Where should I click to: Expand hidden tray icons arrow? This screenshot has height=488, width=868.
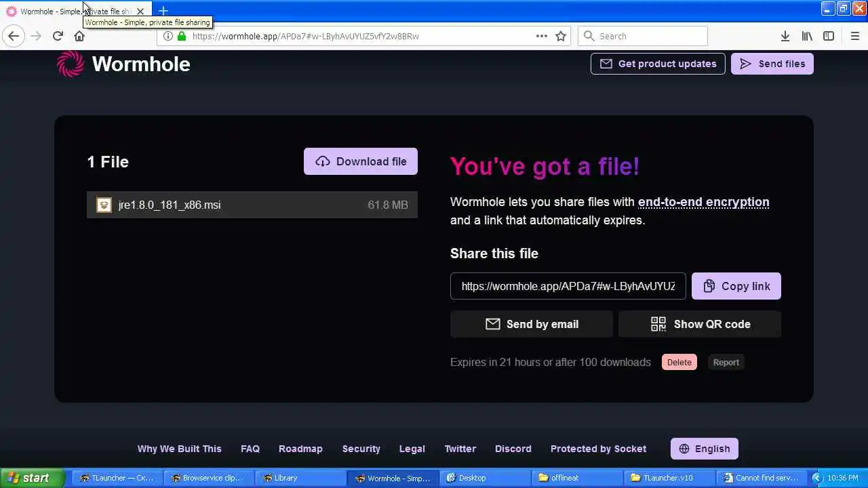[x=817, y=478]
